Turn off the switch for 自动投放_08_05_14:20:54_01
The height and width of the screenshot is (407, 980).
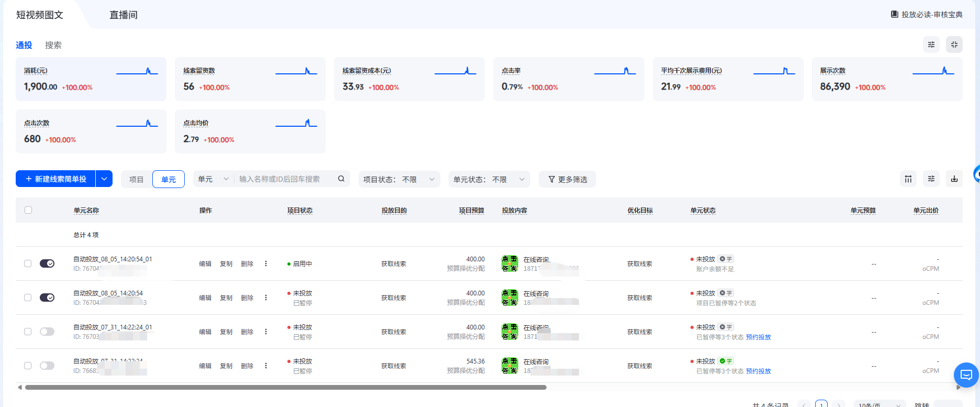click(47, 263)
